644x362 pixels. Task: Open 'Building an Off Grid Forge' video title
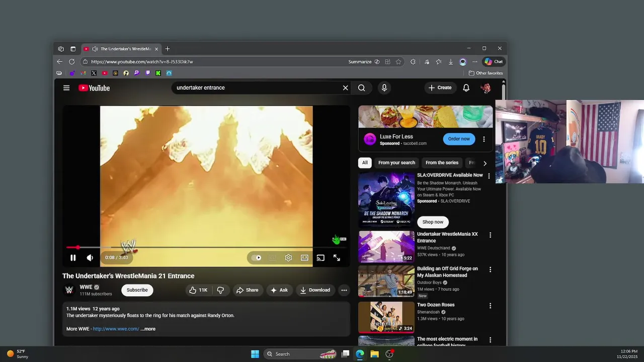pyautogui.click(x=447, y=272)
